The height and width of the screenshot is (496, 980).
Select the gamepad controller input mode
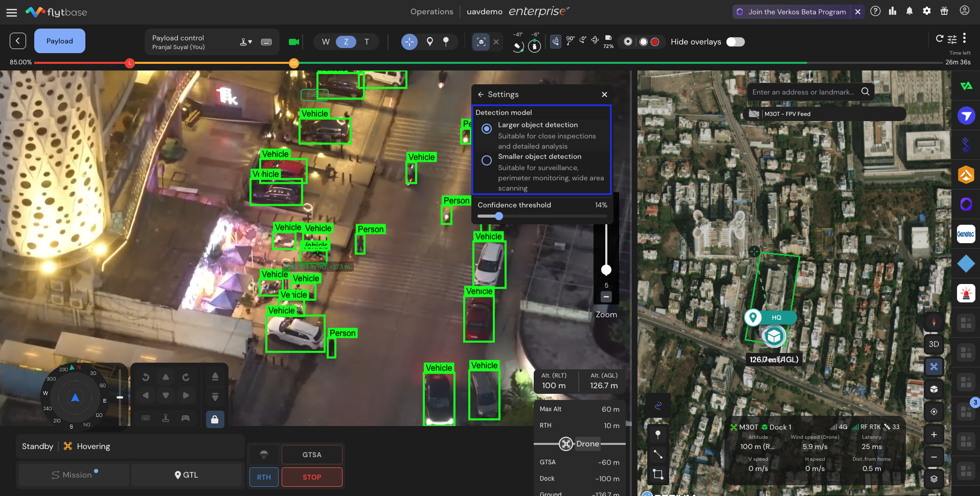(x=186, y=418)
